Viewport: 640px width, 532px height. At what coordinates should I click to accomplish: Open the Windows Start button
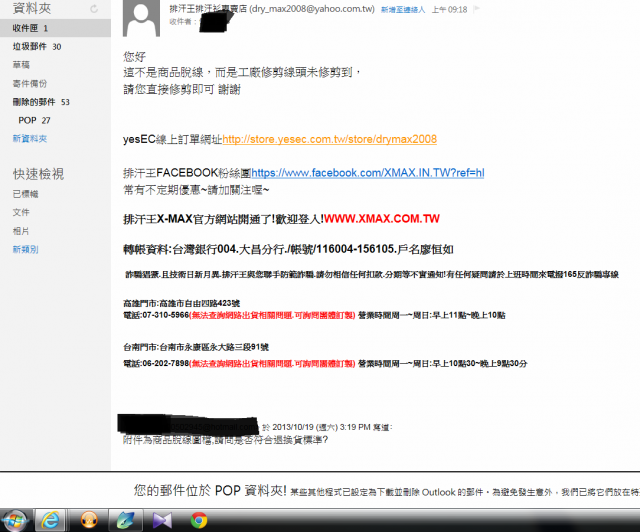[15, 521]
